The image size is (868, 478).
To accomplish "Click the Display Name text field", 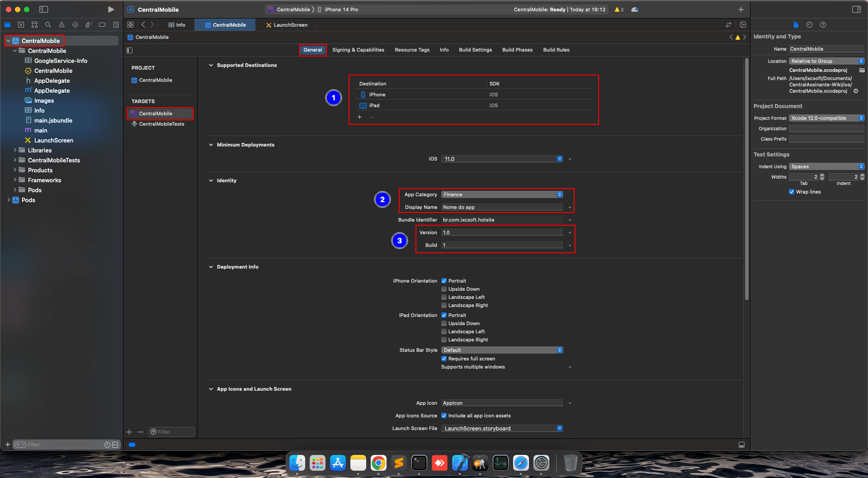I will [502, 207].
